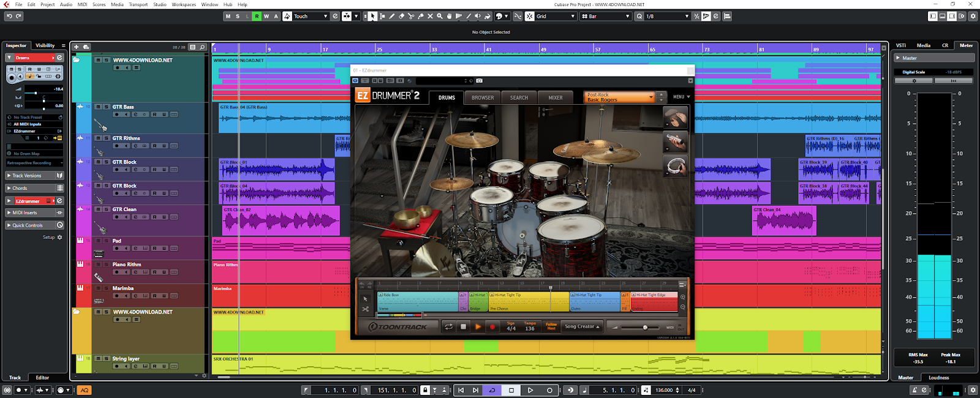Click the EZdrummer stop button

pyautogui.click(x=464, y=327)
